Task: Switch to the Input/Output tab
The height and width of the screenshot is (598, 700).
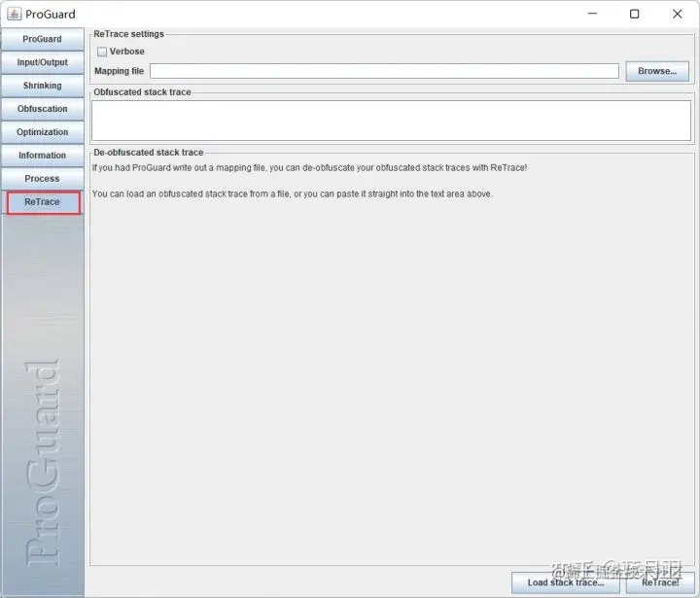Action: coord(42,62)
